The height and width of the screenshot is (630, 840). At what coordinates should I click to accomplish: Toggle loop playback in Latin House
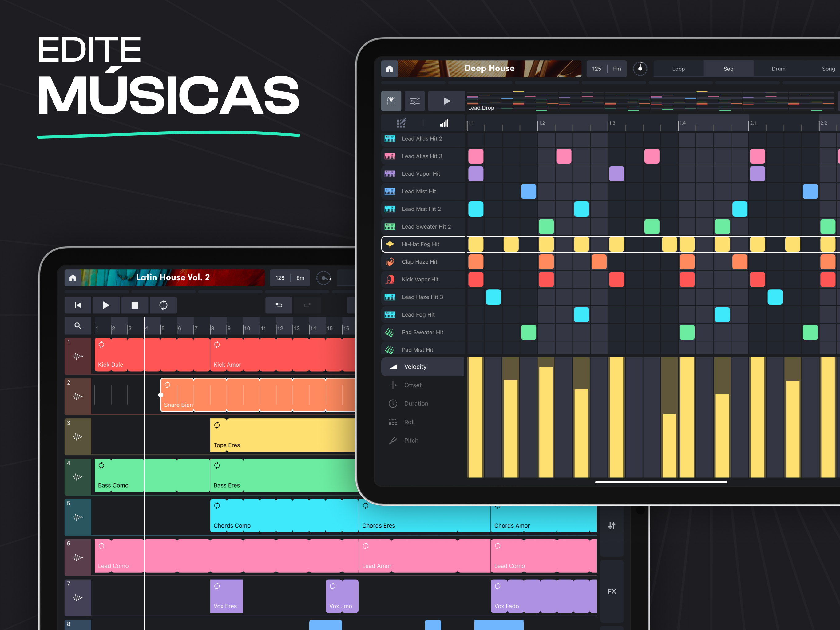click(163, 305)
